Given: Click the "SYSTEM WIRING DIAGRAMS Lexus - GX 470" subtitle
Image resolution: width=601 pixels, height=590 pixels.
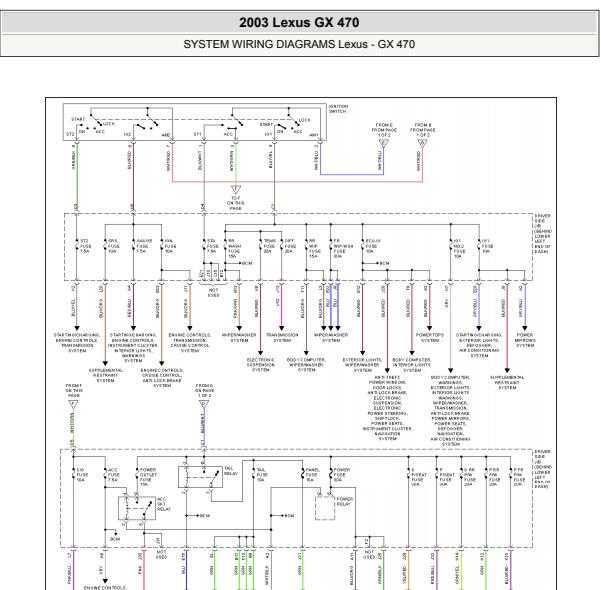Looking at the screenshot, I should (x=299, y=44).
